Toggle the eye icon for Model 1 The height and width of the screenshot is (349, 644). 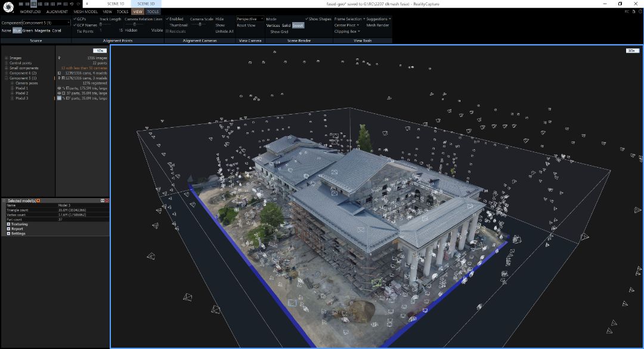60,88
